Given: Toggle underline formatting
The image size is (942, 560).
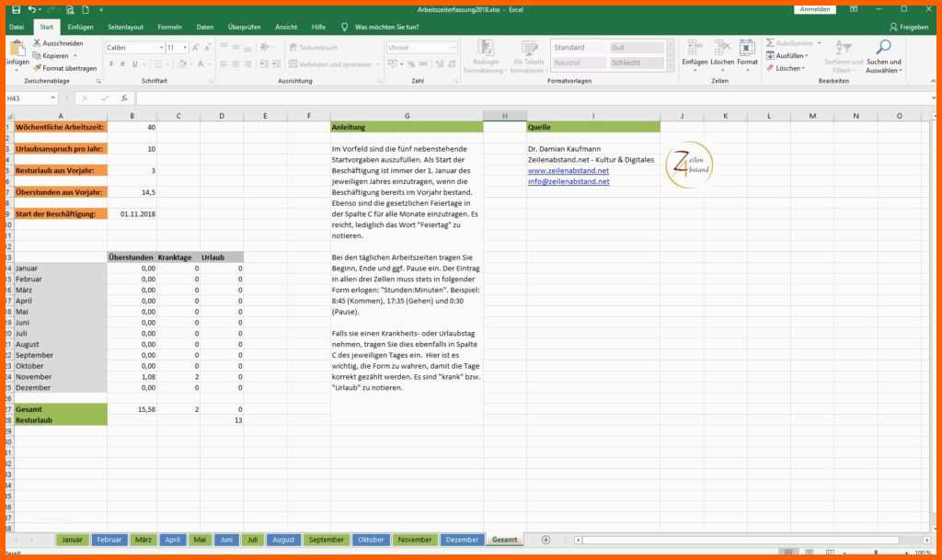Looking at the screenshot, I should pyautogui.click(x=134, y=64).
